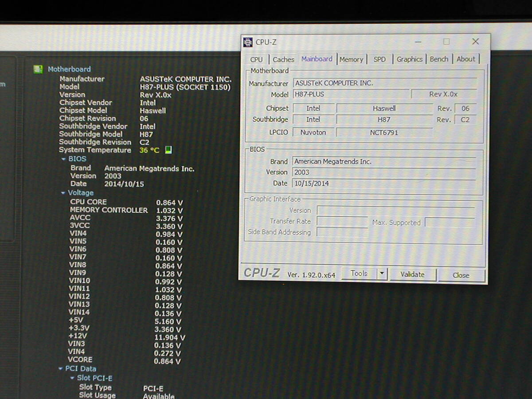Click the Haswell chipset field in CPU-Z
The height and width of the screenshot is (399, 532).
[x=384, y=109]
